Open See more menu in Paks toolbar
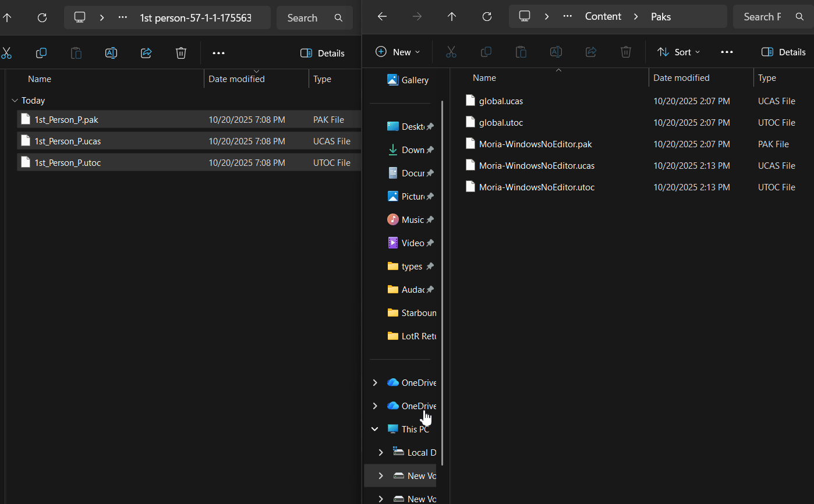Image resolution: width=814 pixels, height=504 pixels. point(727,52)
